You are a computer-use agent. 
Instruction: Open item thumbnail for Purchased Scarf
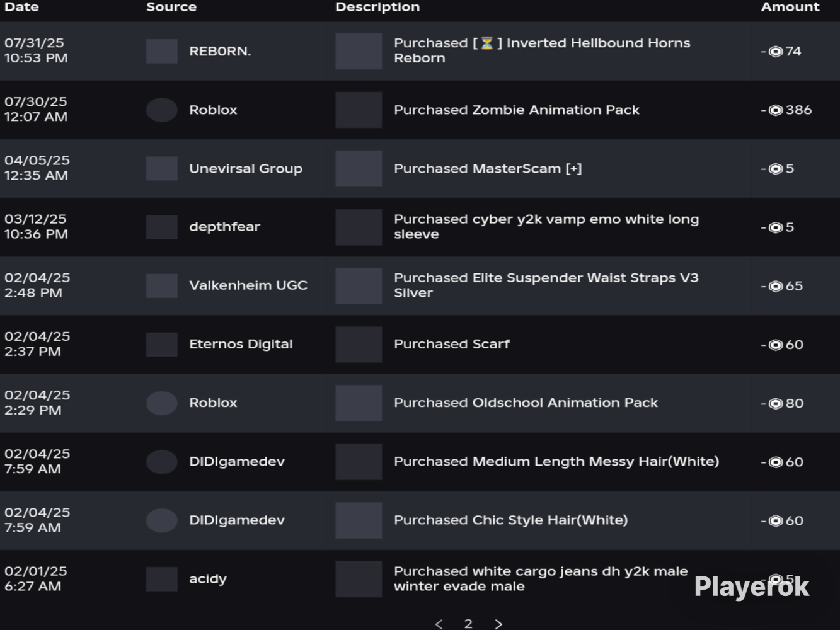pyautogui.click(x=359, y=344)
